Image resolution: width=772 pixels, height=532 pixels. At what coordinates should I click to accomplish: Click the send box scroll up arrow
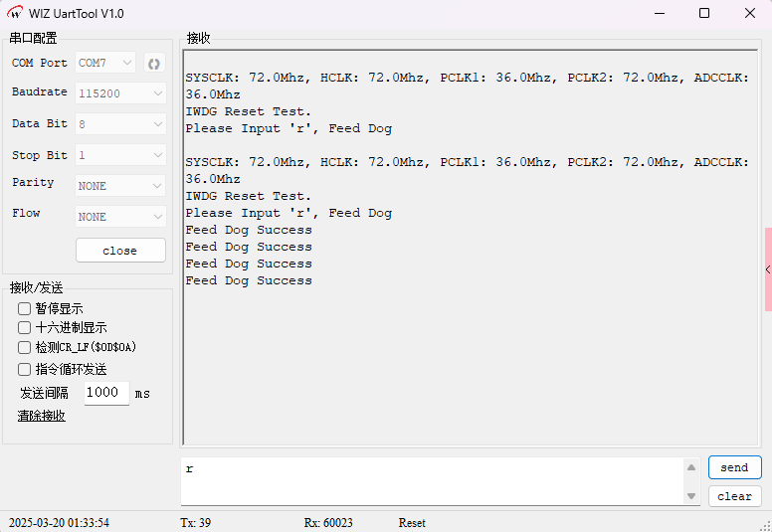[x=691, y=467]
